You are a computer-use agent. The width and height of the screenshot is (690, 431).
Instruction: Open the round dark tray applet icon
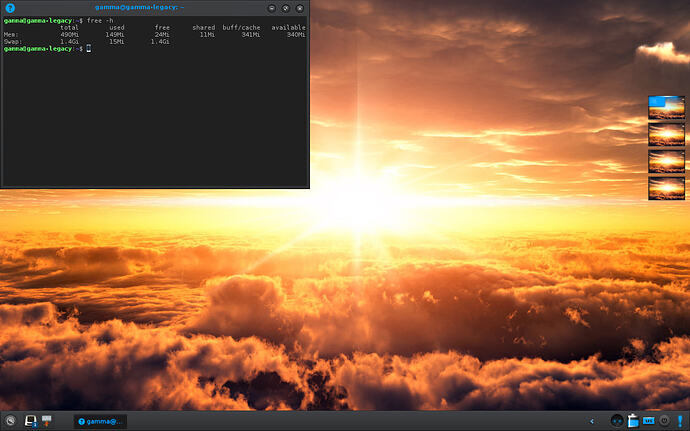click(x=617, y=421)
